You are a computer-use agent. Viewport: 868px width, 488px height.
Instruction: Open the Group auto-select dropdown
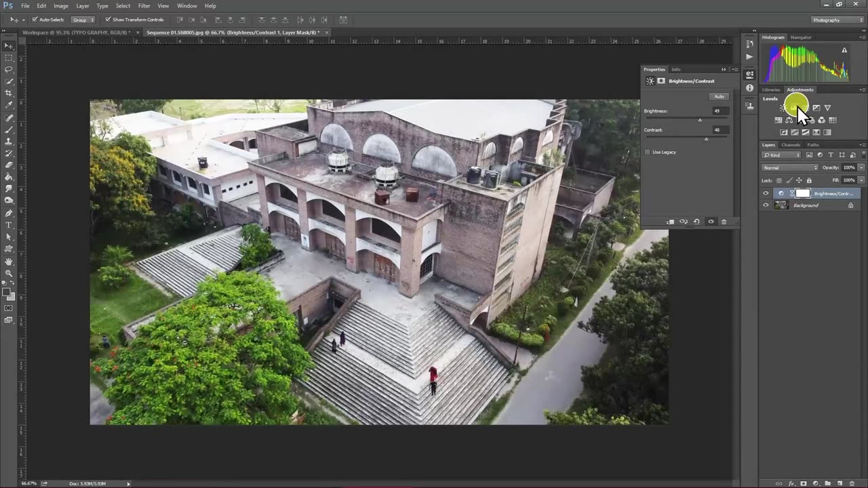pyautogui.click(x=83, y=20)
